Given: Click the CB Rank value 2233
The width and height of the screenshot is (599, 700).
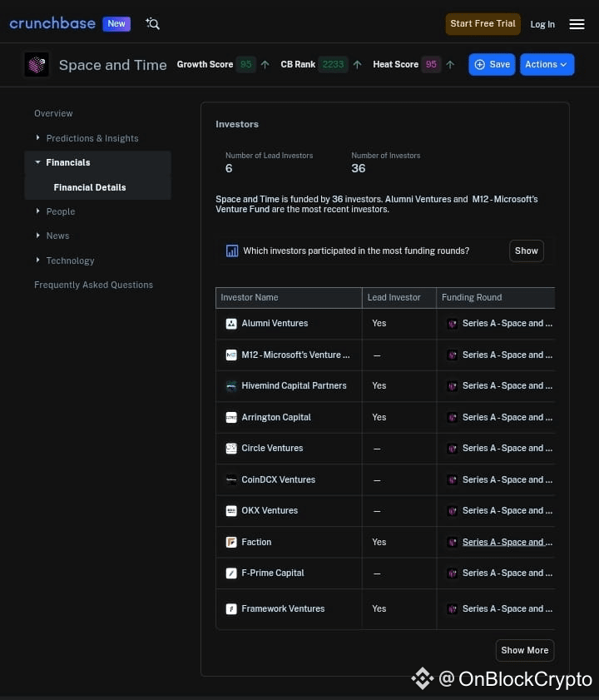Looking at the screenshot, I should point(333,65).
